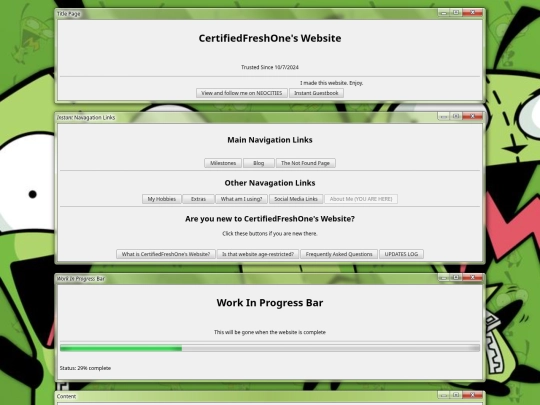Open My Hobbies page
The image size is (540, 405).
162,199
